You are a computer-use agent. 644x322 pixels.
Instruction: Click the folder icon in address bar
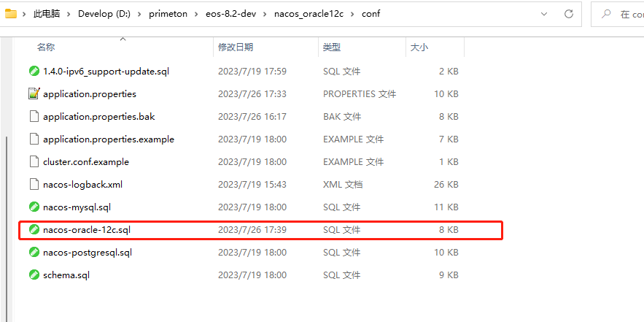(x=11, y=14)
